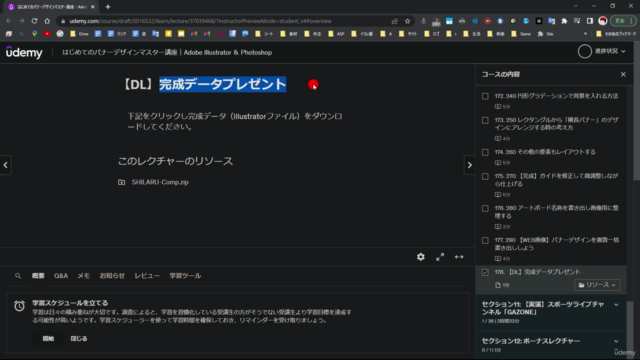Open the extensions puzzle icon
This screenshot has height=360, width=640.
[x=564, y=21]
